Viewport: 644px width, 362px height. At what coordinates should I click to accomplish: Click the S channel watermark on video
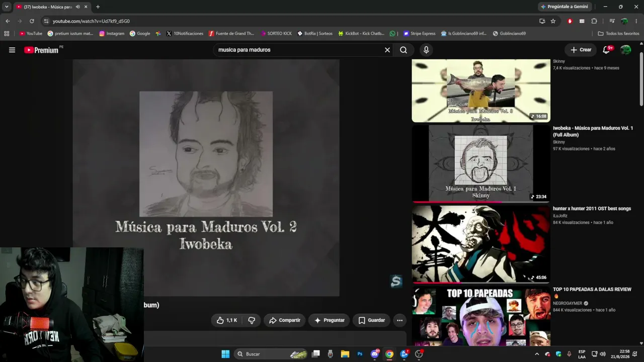[396, 282]
